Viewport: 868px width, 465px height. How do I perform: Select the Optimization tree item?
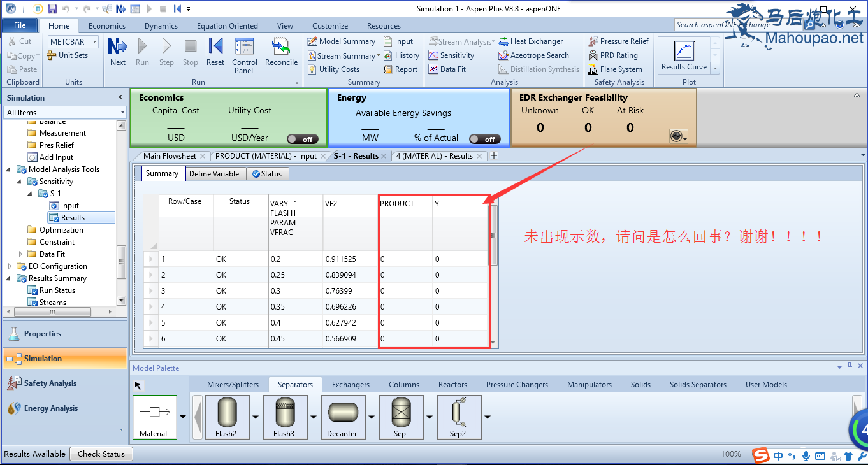61,230
